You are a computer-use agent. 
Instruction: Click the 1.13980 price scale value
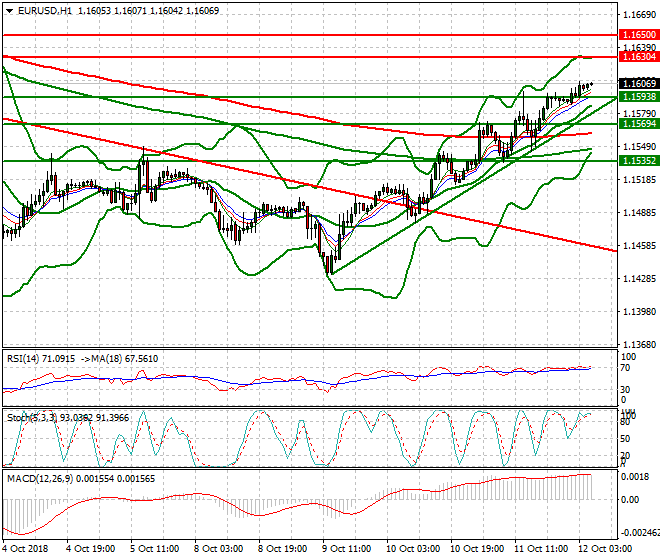[639, 311]
